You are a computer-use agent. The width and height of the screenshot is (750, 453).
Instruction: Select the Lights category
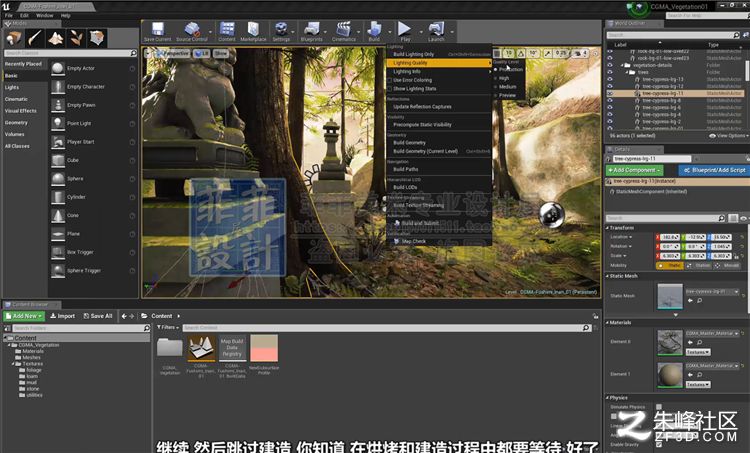[x=12, y=88]
